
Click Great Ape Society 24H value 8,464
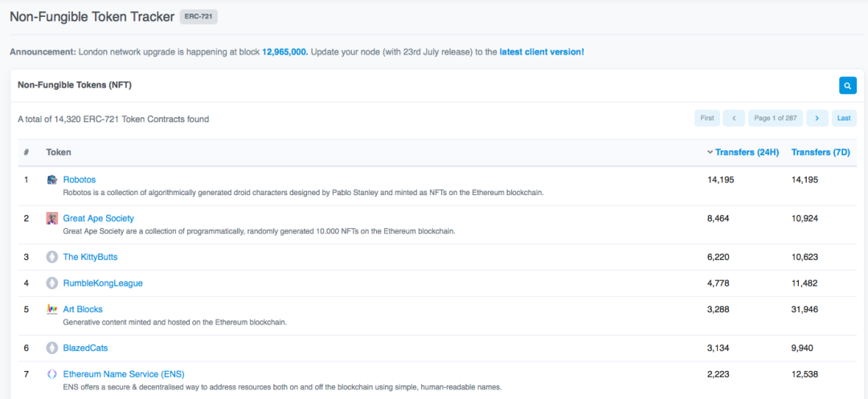click(719, 218)
